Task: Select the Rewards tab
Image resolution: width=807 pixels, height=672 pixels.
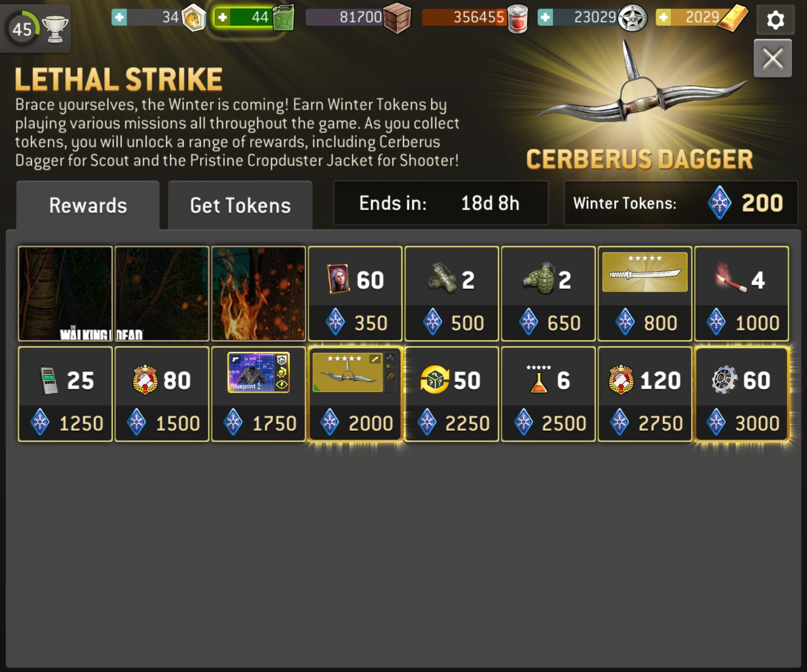Action: click(88, 205)
